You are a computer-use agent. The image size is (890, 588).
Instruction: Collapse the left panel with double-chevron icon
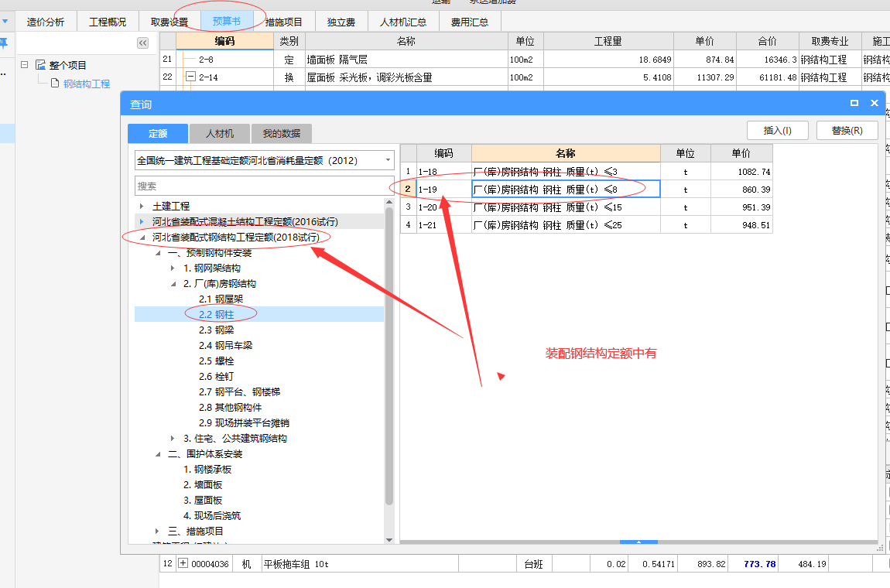point(142,43)
